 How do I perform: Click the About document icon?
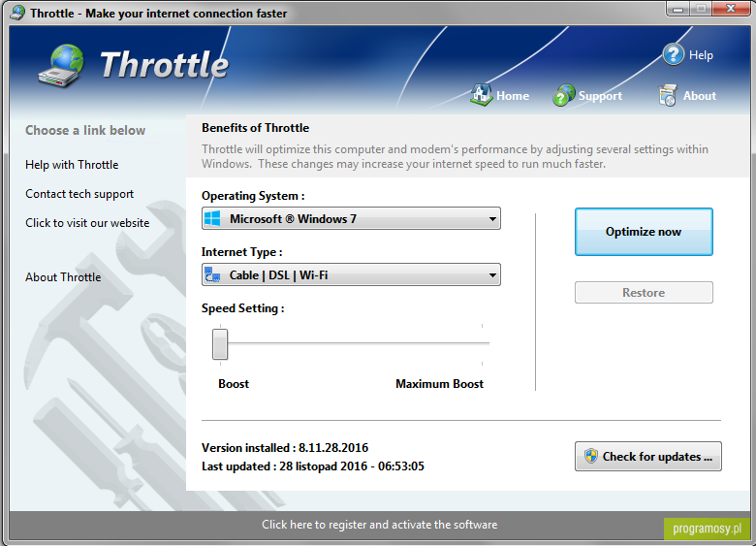pos(668,95)
